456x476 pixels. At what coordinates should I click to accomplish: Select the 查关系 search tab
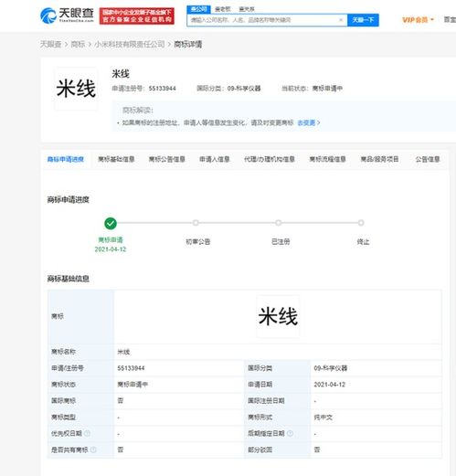point(247,9)
